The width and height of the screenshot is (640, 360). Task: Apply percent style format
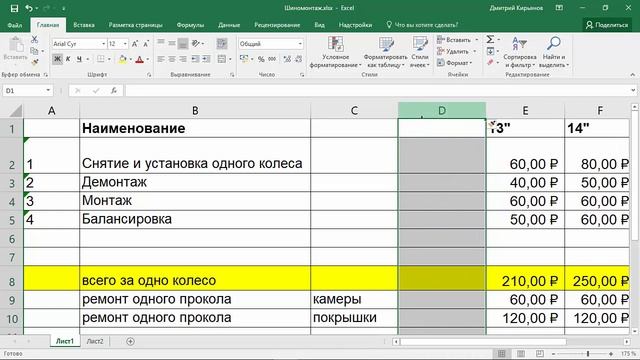[x=261, y=59]
